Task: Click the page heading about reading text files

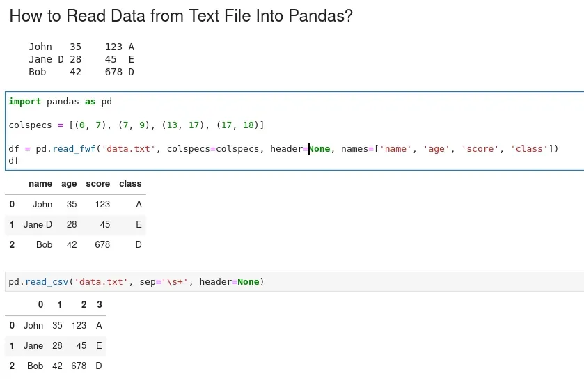Action: (181, 16)
